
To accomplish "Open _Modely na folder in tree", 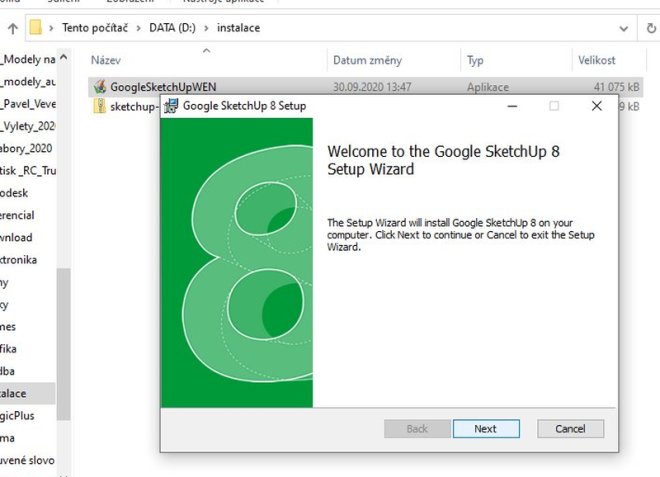I will click(27, 59).
